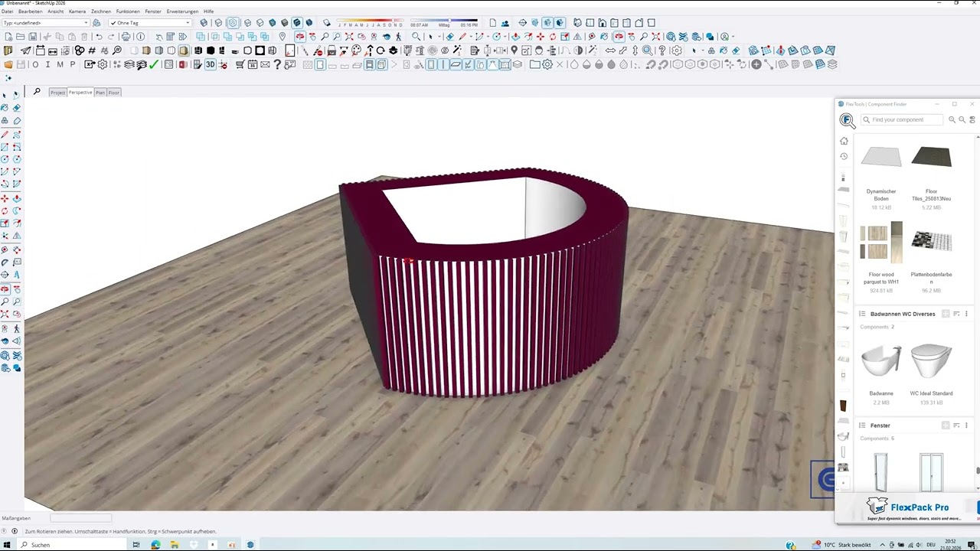Open the Kamera menu
The image size is (980, 551).
(77, 11)
